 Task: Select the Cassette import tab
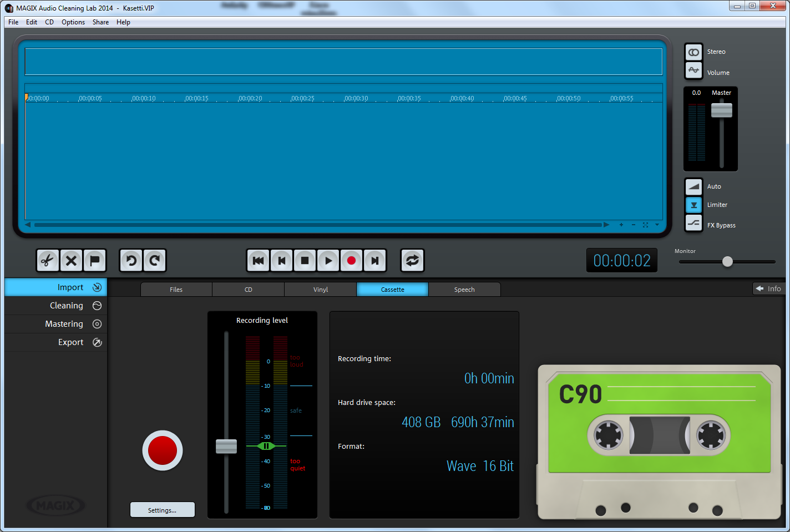tap(393, 290)
